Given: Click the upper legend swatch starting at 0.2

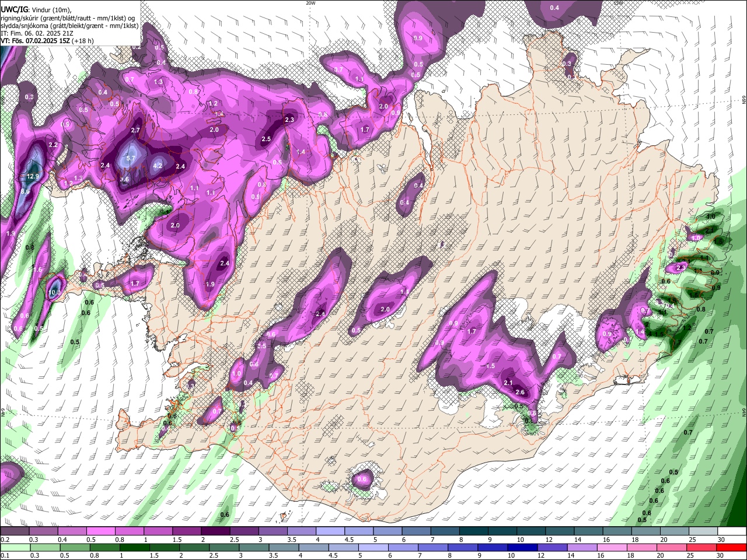Looking at the screenshot, I should tap(15, 531).
